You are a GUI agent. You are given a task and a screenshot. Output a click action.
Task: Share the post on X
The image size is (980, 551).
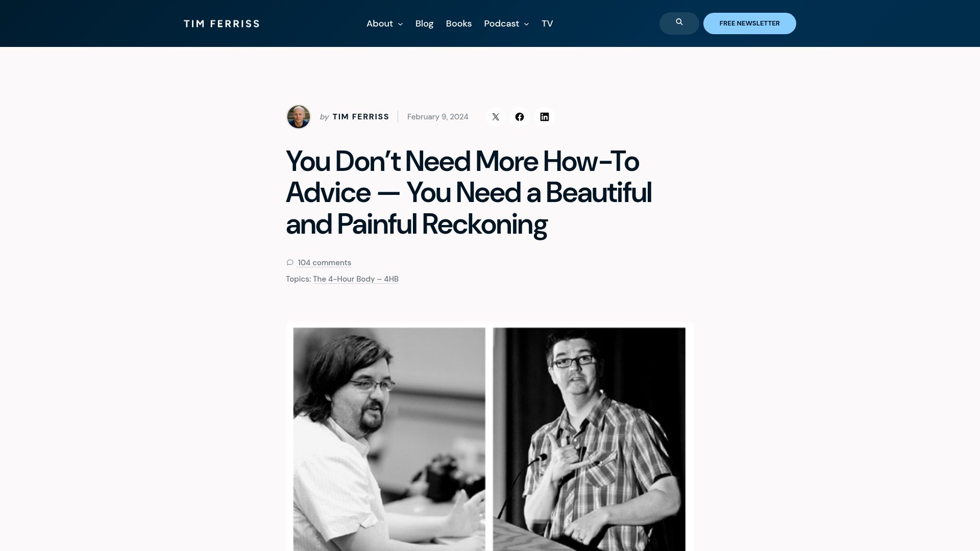[495, 117]
